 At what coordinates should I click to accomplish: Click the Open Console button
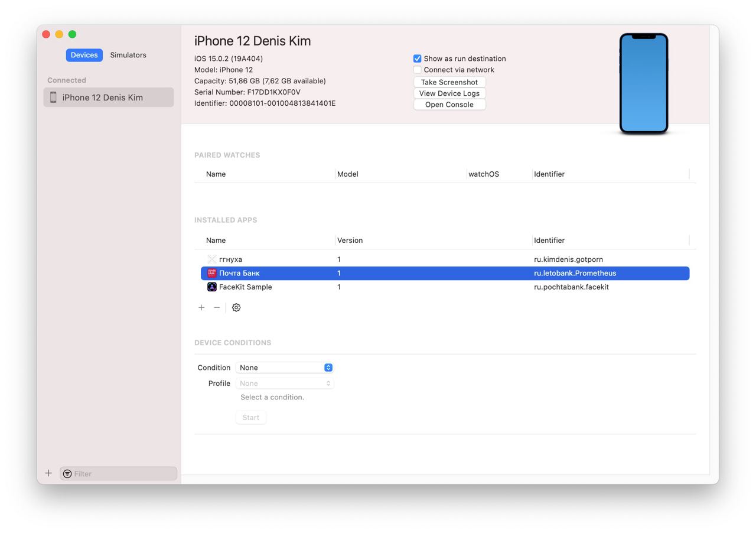449,105
